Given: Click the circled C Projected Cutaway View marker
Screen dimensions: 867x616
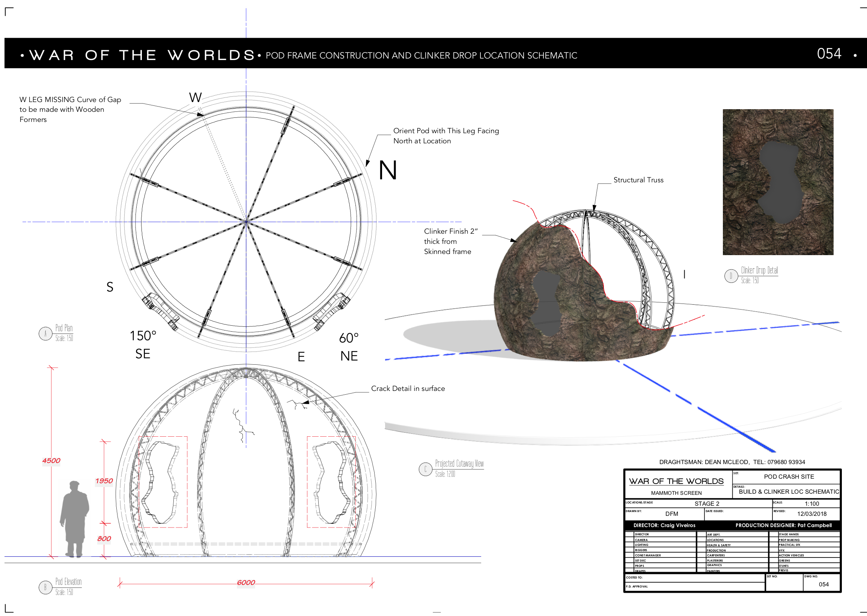Looking at the screenshot, I should point(425,469).
